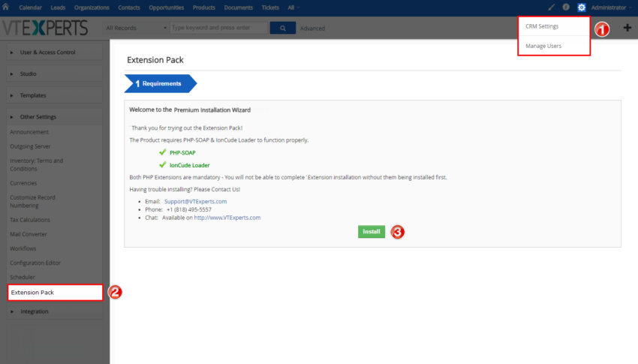Open the Tickets module
Viewport: 638px width, 364px height.
tap(270, 8)
